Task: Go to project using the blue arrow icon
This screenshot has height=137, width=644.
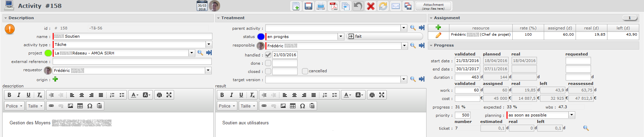Action: click(209, 53)
